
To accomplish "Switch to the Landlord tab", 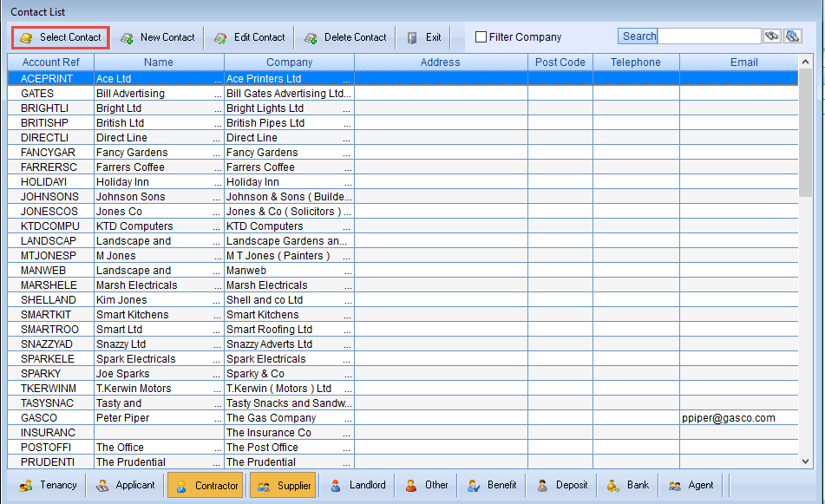I will [357, 485].
